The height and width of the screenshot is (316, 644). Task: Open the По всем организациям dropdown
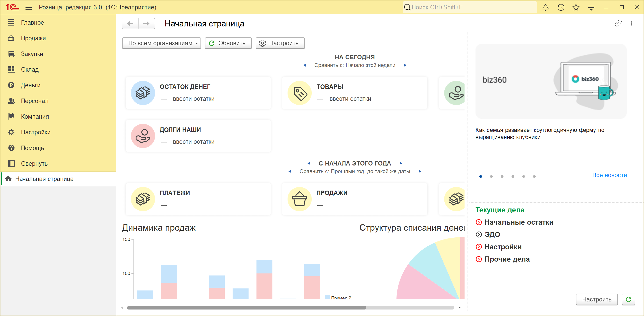162,43
